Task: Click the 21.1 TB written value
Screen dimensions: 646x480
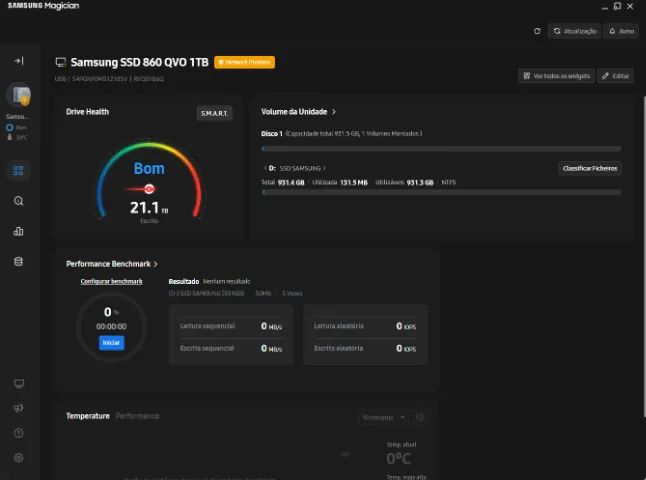Action: [x=149, y=208]
